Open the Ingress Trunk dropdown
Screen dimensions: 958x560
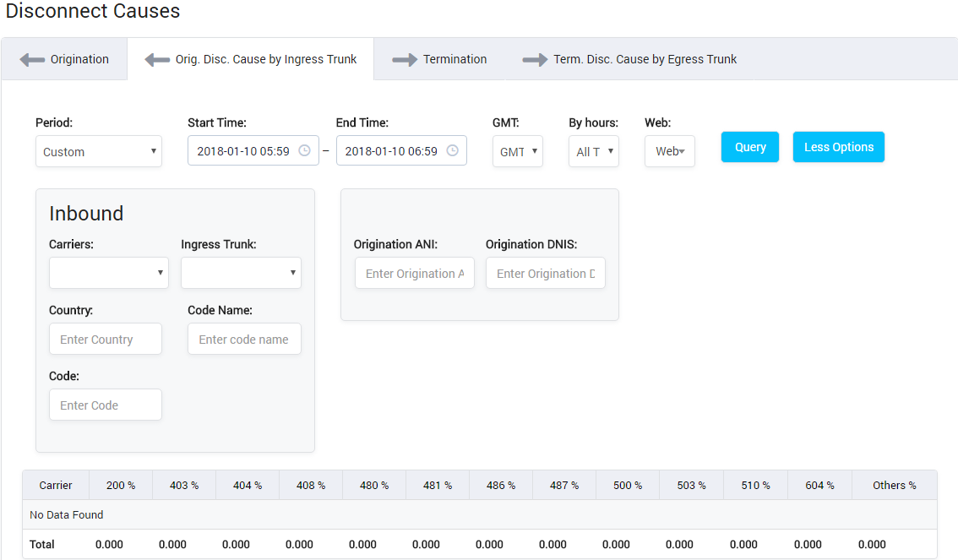click(241, 273)
